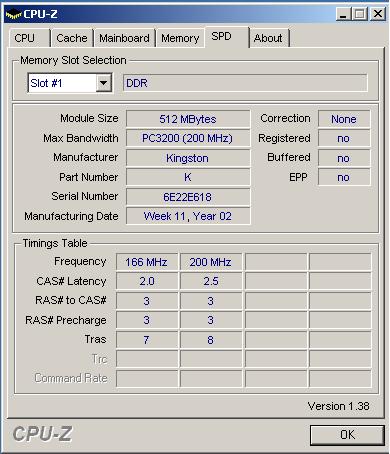
Task: Open the Memory tab
Action: point(180,38)
